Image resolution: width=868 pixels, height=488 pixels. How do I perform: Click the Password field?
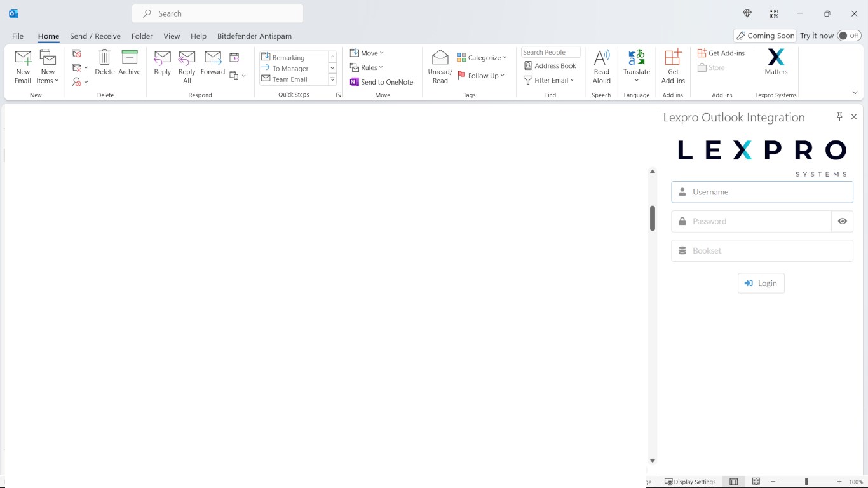[x=751, y=221]
